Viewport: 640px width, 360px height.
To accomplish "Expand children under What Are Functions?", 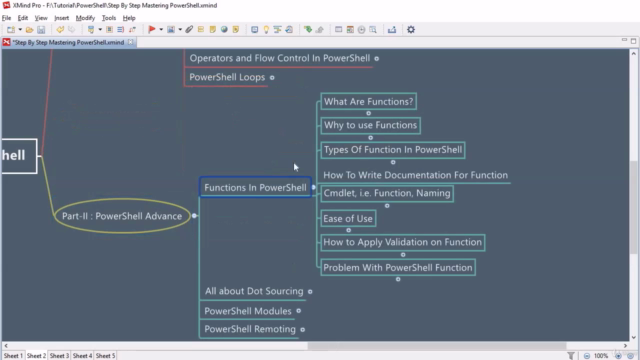I will click(x=369, y=113).
